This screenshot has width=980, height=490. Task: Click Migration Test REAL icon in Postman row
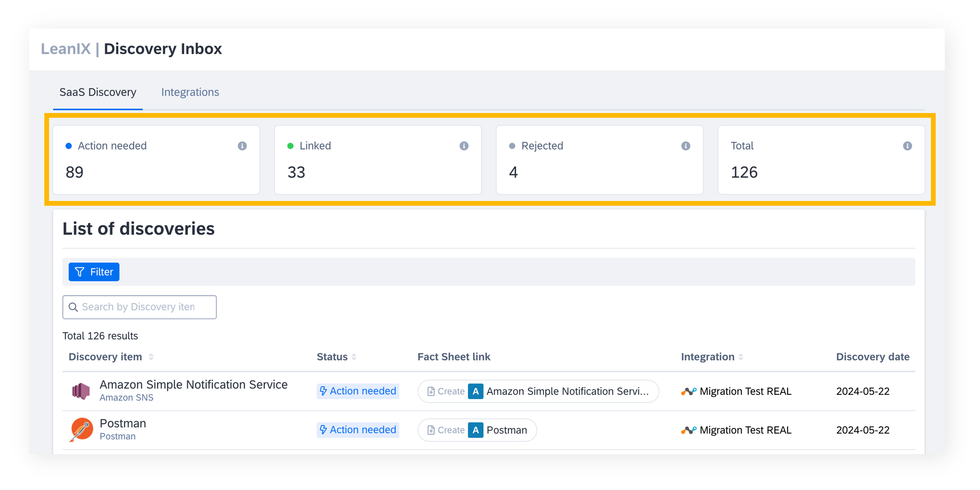(x=689, y=430)
